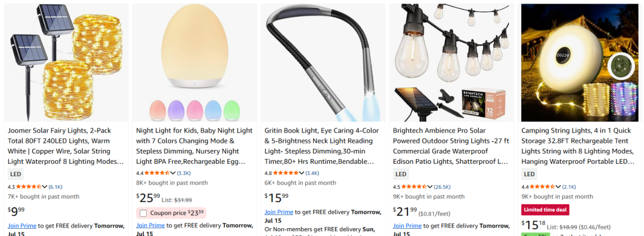Image resolution: width=644 pixels, height=236 pixels.
Task: Open rating breakdown for Brightech Ambience Pro
Action: click(430, 187)
